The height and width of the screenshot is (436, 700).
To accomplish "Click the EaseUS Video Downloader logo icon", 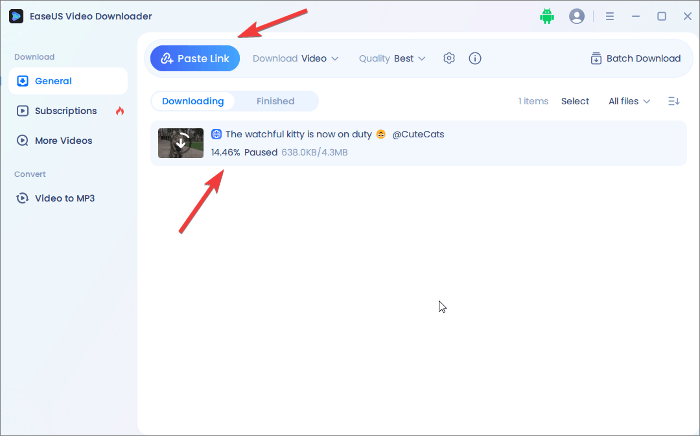I will click(16, 17).
